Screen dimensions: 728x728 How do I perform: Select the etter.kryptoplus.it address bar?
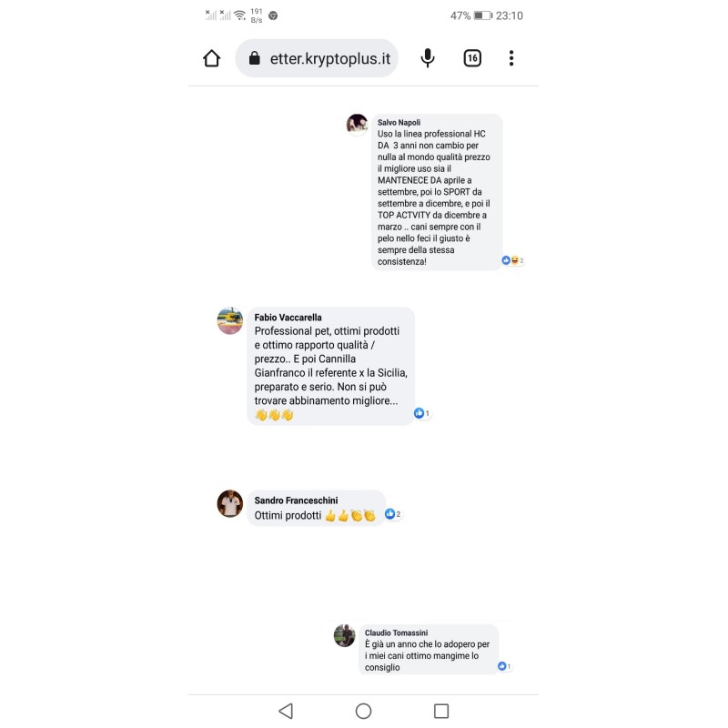point(317,58)
